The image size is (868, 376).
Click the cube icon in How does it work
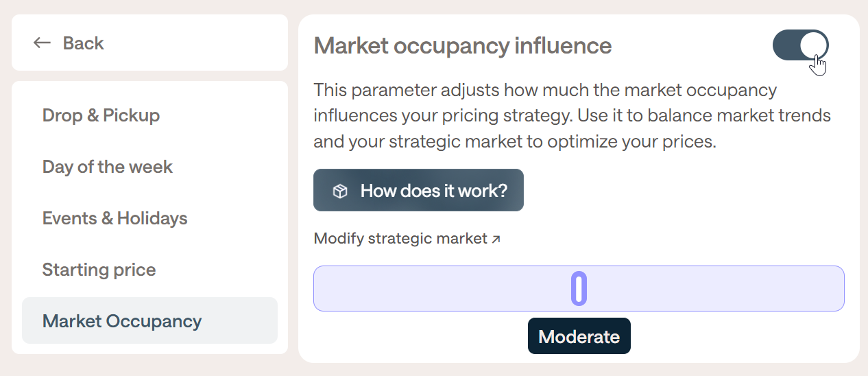click(340, 191)
